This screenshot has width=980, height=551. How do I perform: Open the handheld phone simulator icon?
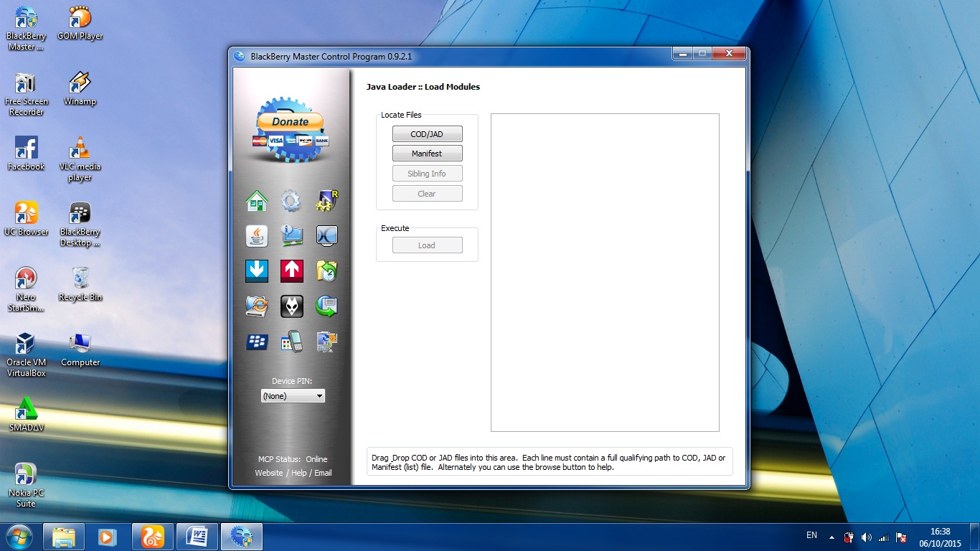click(291, 342)
